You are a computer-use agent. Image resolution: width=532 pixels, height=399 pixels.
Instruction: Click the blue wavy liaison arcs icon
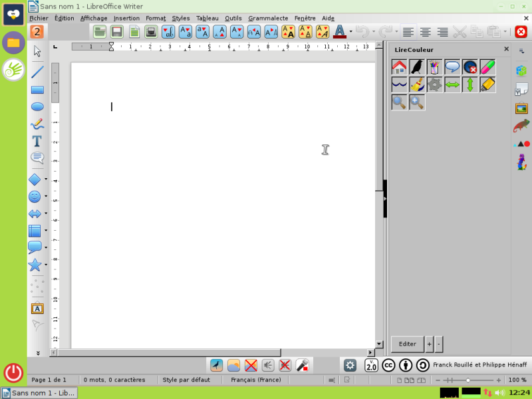400,84
